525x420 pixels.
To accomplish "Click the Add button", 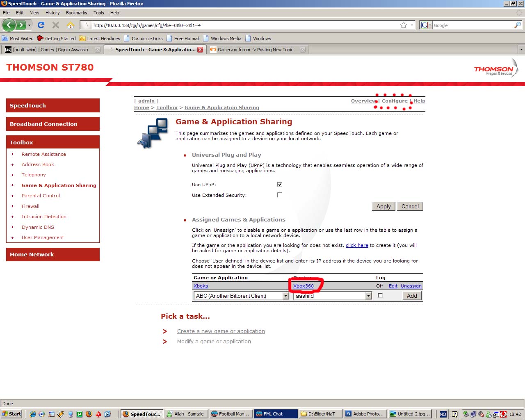I will coord(412,296).
